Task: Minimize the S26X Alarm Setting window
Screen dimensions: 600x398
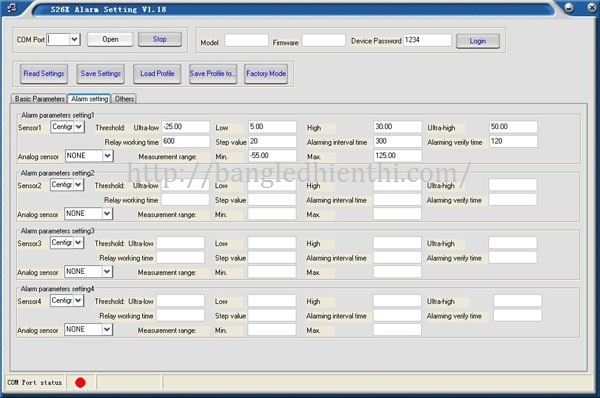Action: (569, 7)
